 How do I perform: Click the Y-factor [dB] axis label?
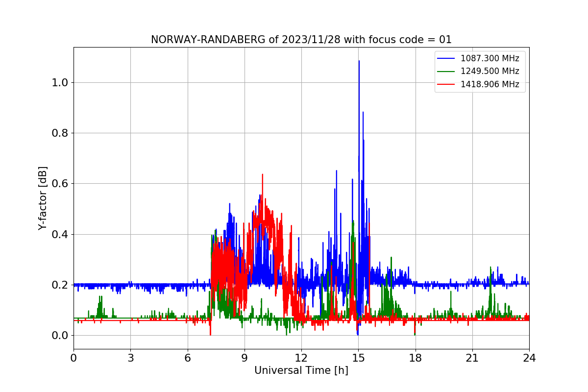(x=43, y=198)
